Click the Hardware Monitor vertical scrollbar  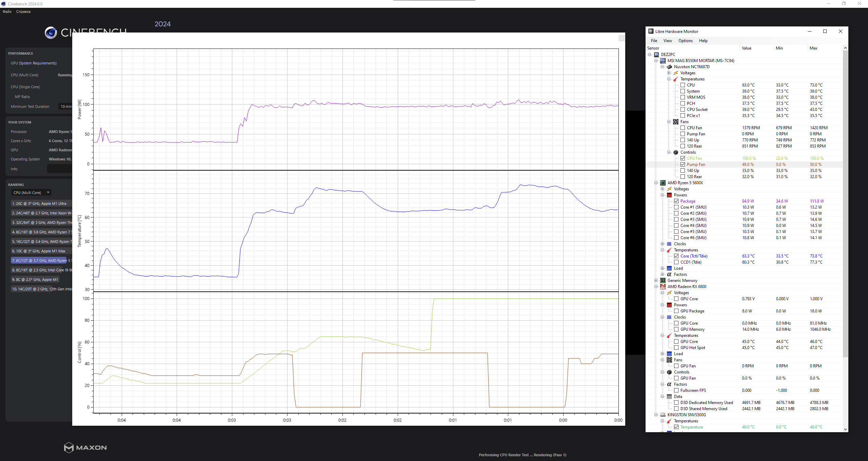(845, 204)
